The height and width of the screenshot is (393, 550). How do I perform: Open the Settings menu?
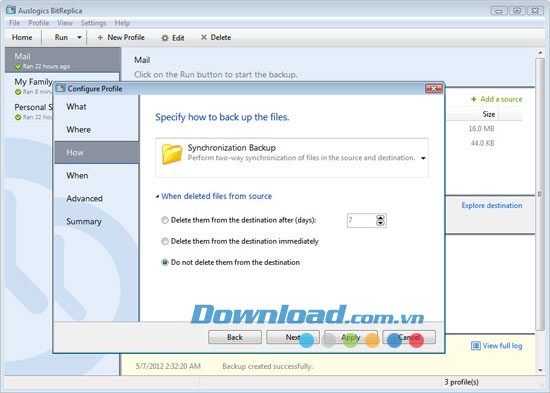(93, 23)
